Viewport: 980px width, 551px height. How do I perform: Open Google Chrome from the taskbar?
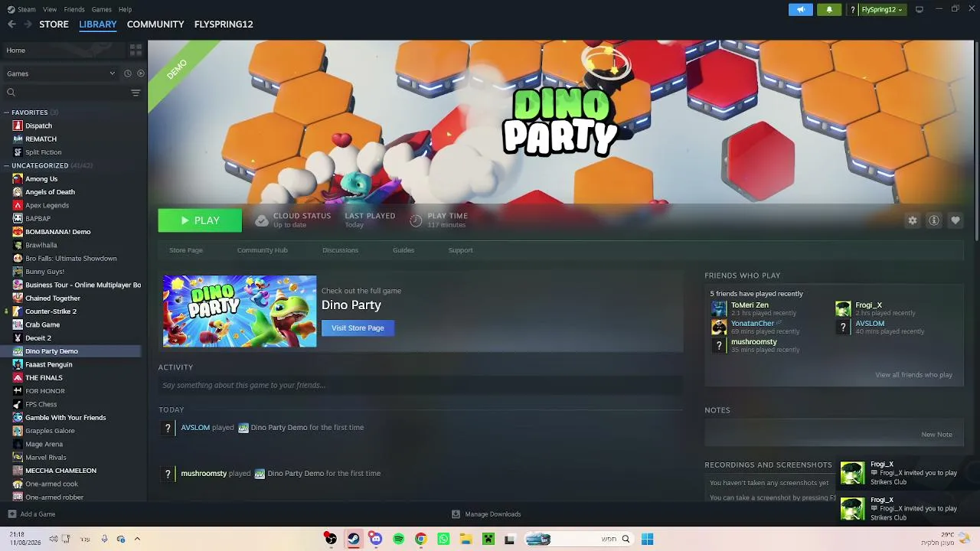[420, 539]
